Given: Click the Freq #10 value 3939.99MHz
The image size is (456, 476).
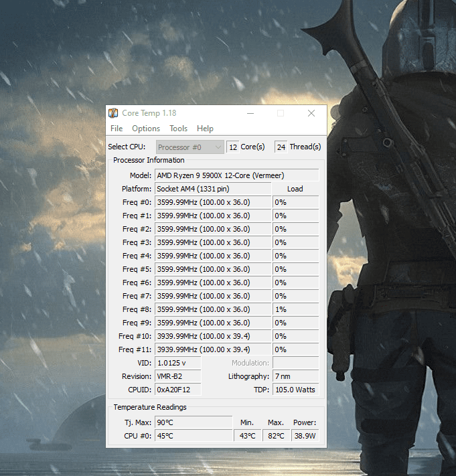Looking at the screenshot, I should [x=213, y=336].
